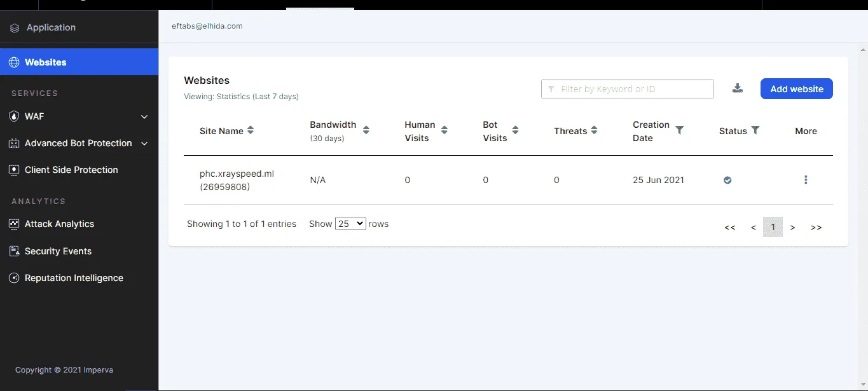
Task: Sort by Bandwidth column arrows
Action: click(366, 130)
